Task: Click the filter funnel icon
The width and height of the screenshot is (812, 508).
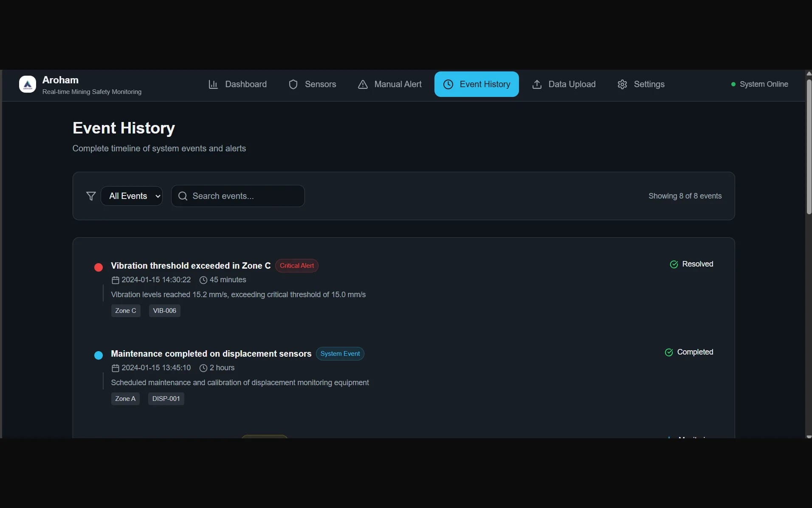Action: (x=91, y=196)
